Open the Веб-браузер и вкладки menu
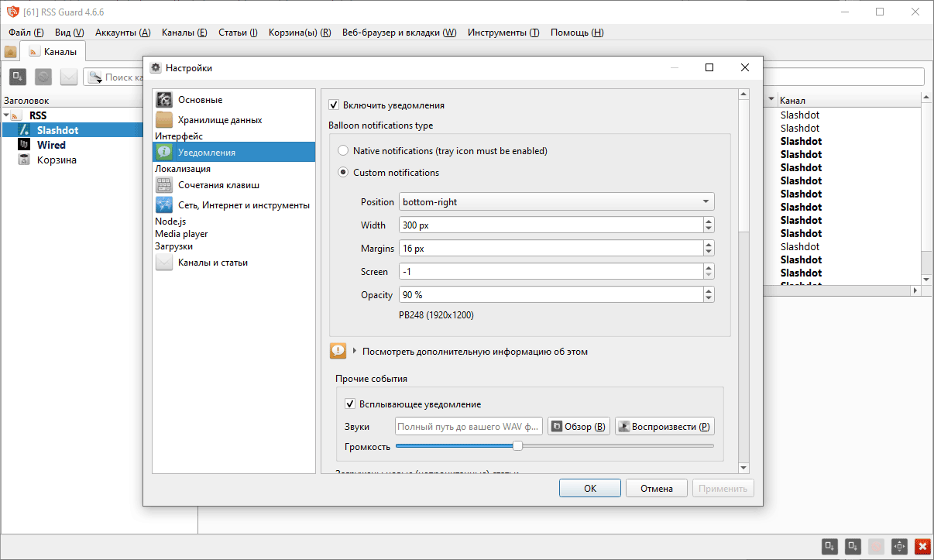Viewport: 934px width, 560px height. (x=399, y=33)
